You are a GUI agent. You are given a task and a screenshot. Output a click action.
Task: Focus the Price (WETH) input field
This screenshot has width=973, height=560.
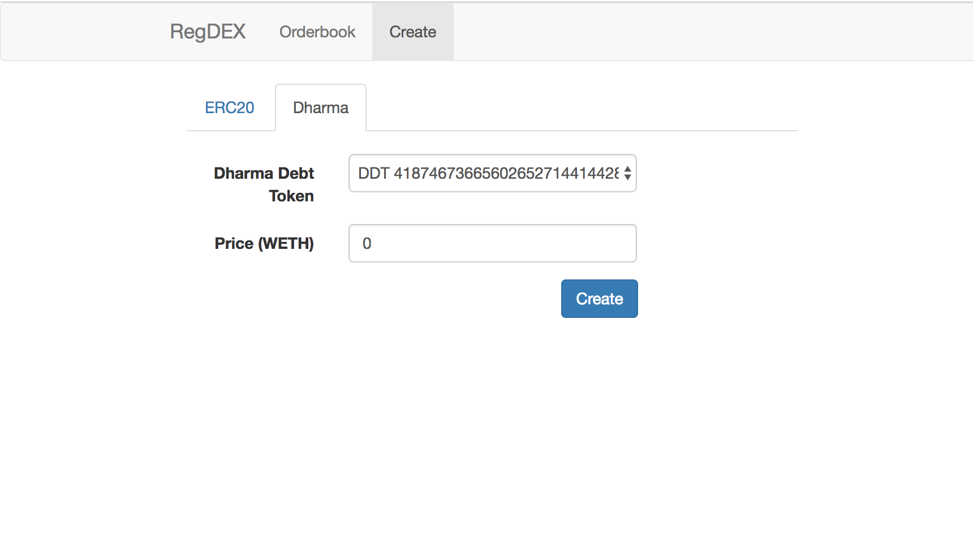tap(493, 243)
